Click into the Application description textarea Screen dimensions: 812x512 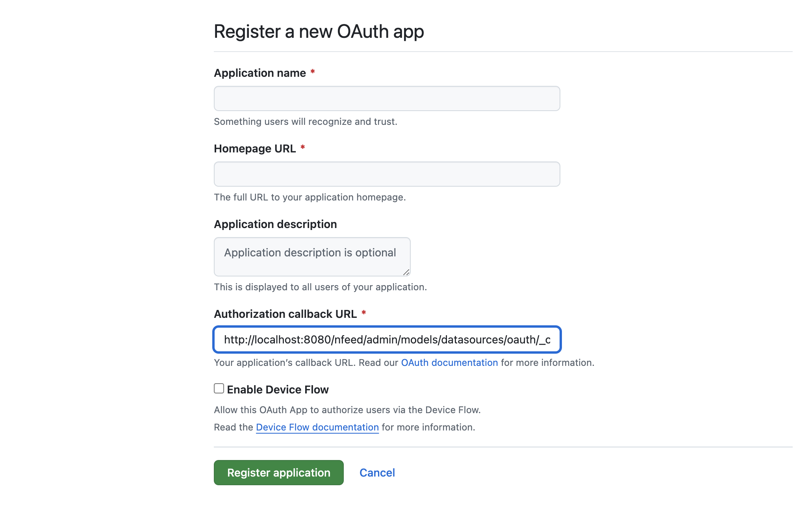click(x=312, y=257)
